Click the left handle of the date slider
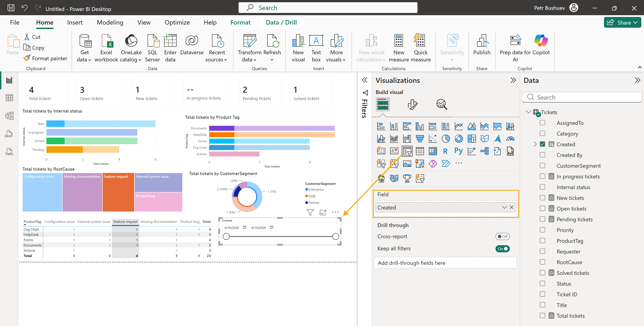The width and height of the screenshot is (644, 326). click(226, 236)
